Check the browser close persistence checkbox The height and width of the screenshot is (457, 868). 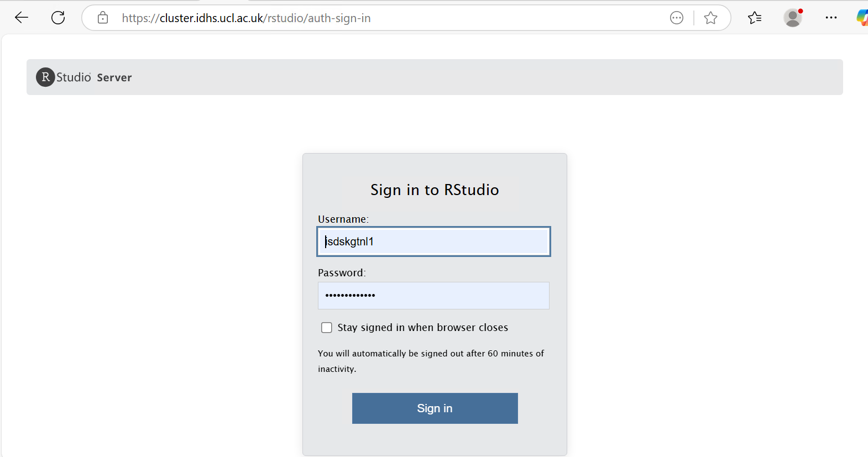[327, 327]
